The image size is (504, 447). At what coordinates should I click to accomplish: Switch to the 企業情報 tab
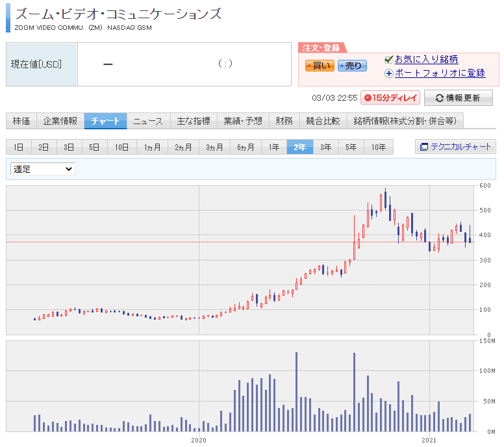(x=60, y=121)
